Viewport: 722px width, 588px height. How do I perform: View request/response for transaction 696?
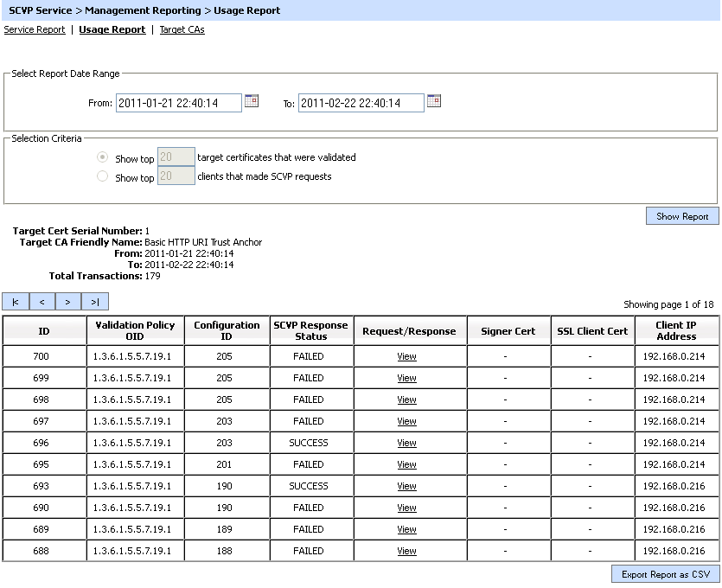click(406, 443)
